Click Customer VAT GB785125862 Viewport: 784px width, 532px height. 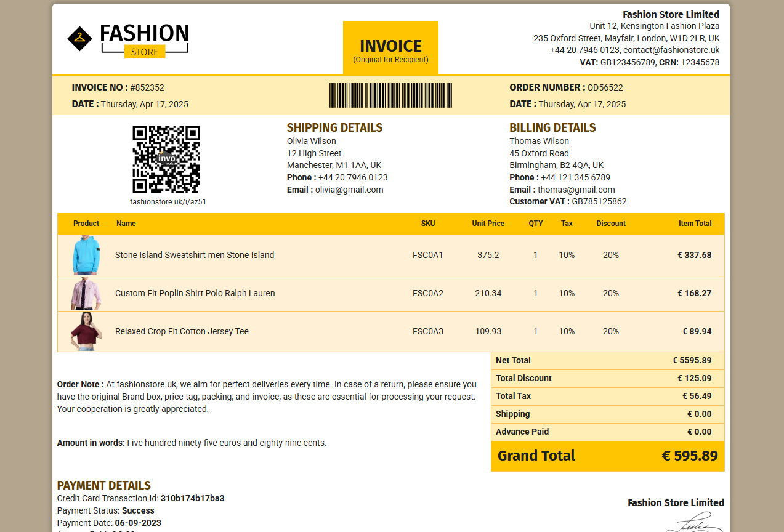(599, 201)
